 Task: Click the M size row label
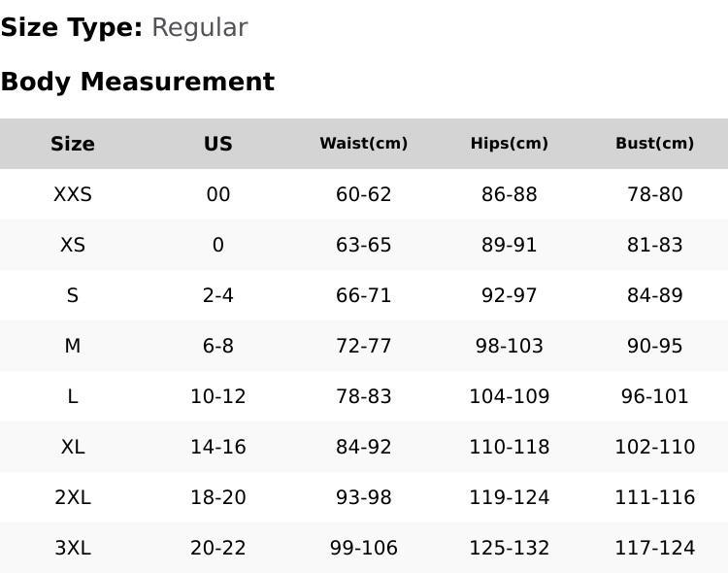coord(73,346)
